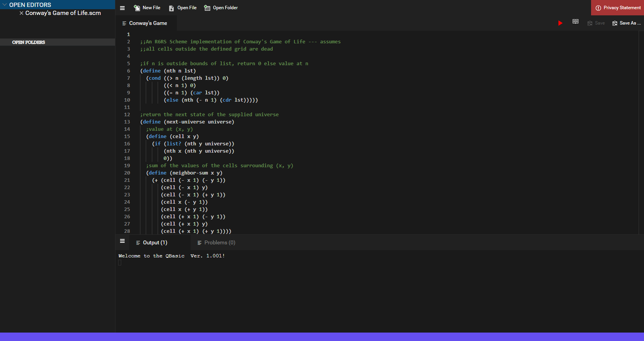644x341 pixels.
Task: Click comment ';return the next state' line
Action: pyautogui.click(x=209, y=115)
